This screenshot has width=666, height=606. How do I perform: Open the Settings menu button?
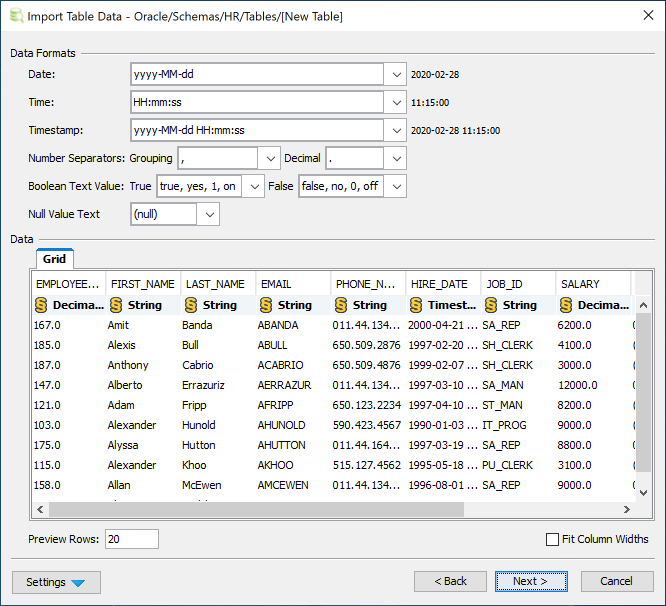[56, 582]
